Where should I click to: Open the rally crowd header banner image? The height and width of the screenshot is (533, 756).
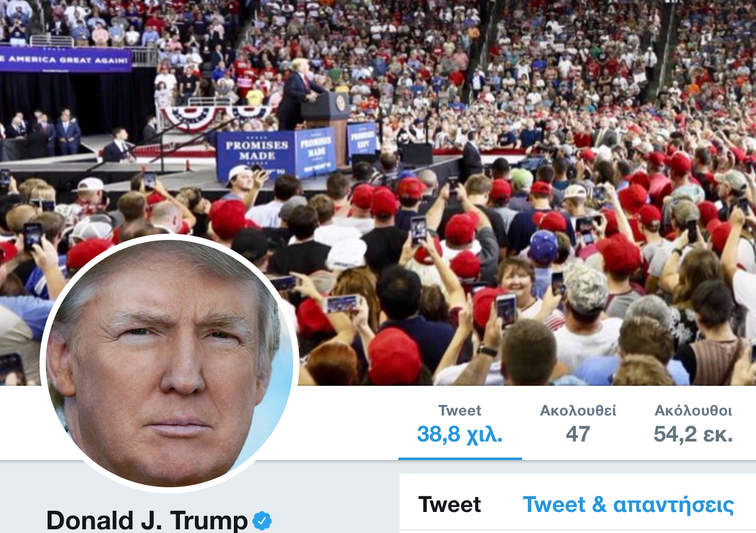tap(378, 192)
